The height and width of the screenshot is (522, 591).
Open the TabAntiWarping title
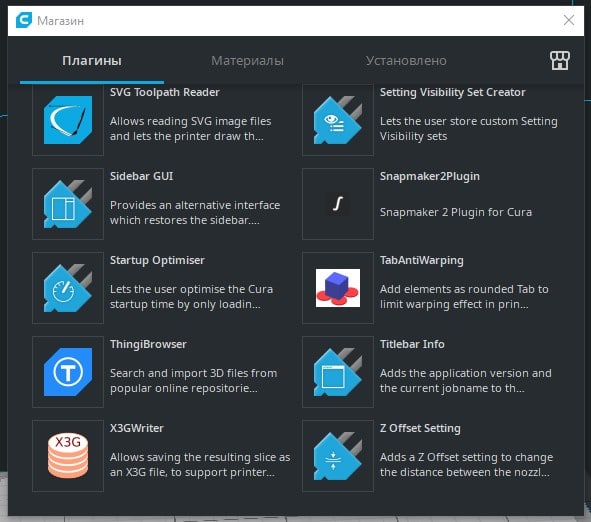pos(421,260)
